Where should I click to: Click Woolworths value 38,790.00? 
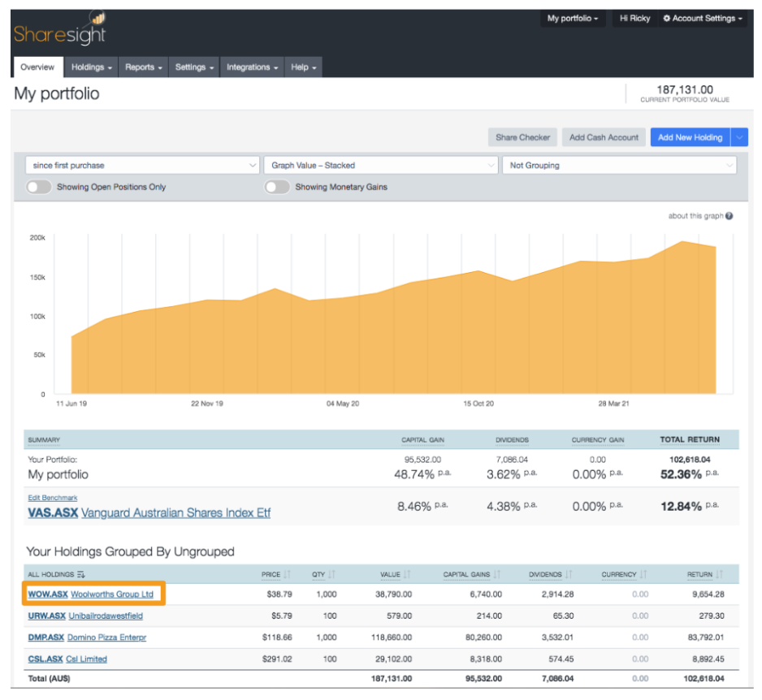coord(394,594)
